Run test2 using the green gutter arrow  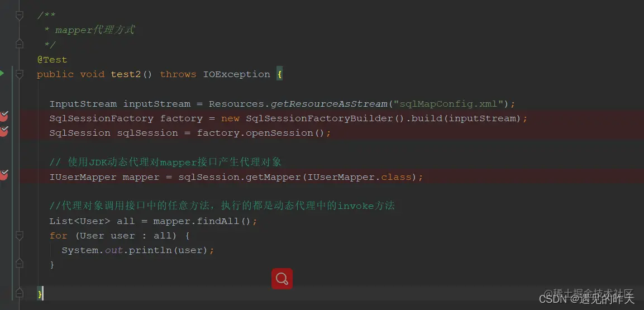2,74
